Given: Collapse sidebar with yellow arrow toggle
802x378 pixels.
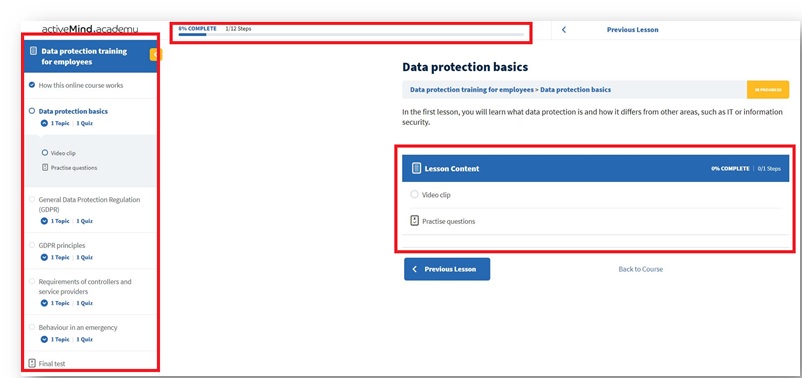Looking at the screenshot, I should (x=155, y=54).
